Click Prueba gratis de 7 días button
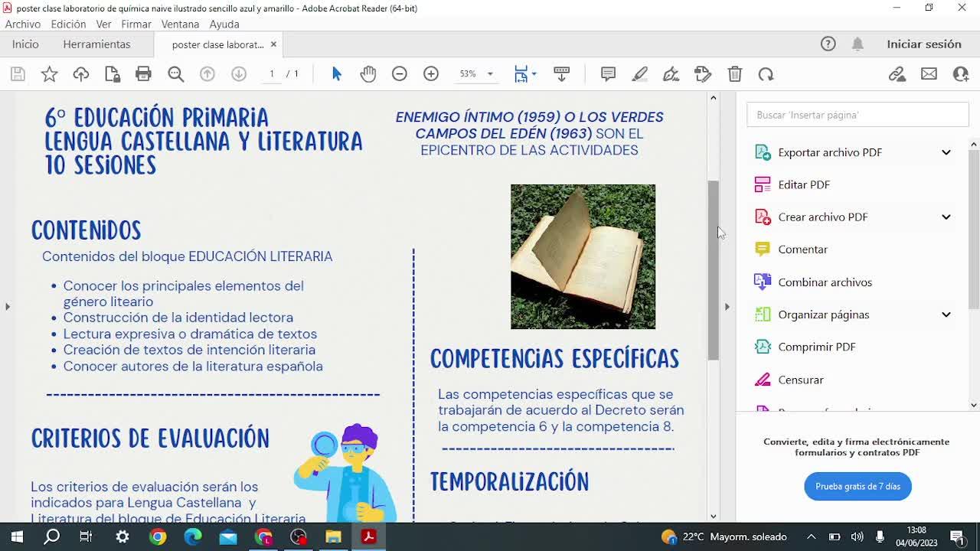980x551 pixels. point(857,487)
